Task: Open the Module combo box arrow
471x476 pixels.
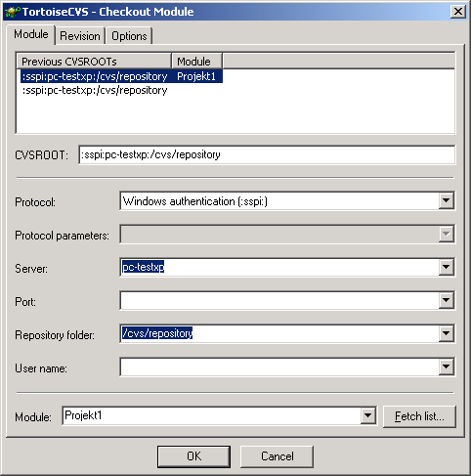Action: (368, 415)
